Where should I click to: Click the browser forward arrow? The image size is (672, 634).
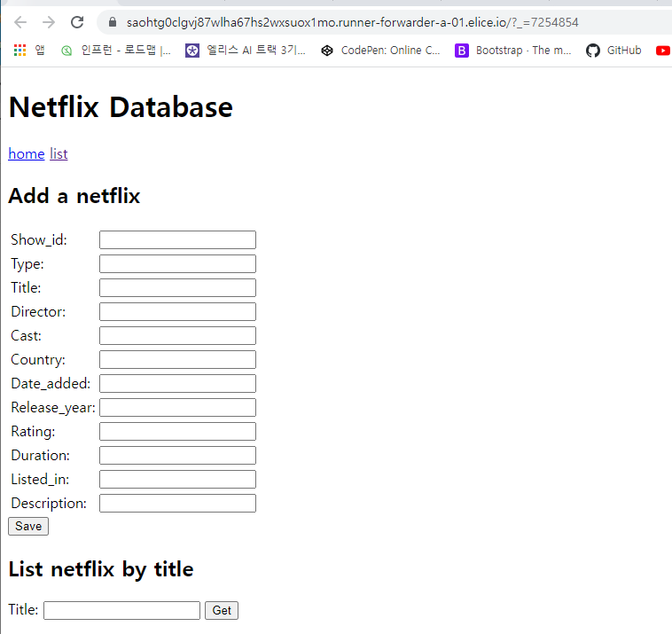pyautogui.click(x=49, y=22)
